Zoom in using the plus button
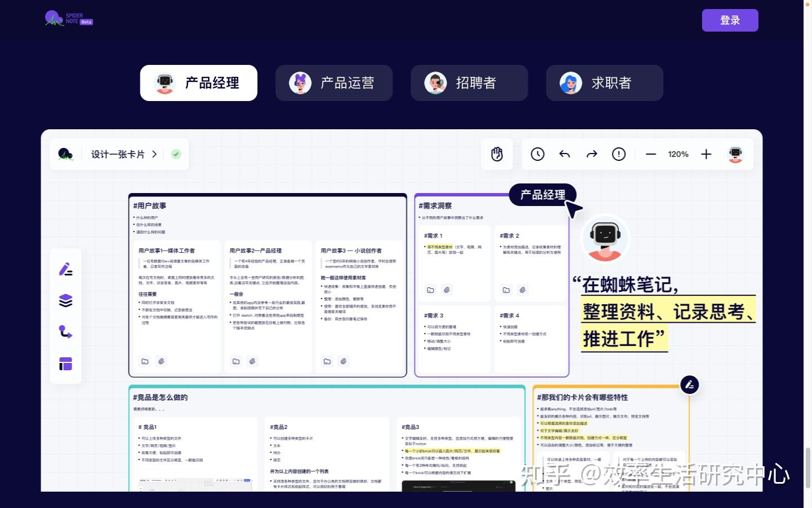 pyautogui.click(x=706, y=154)
